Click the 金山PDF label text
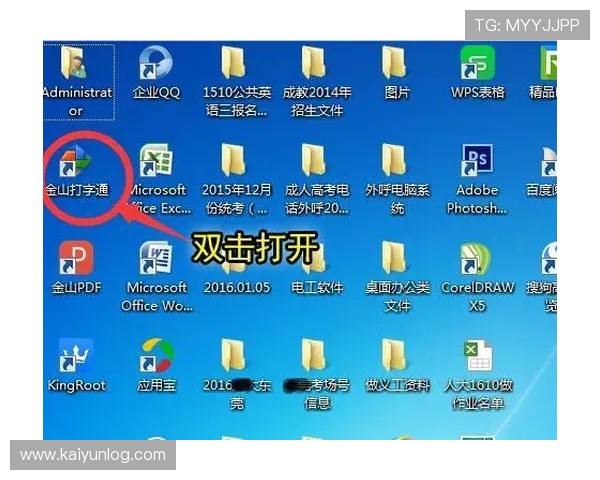The height and width of the screenshot is (480, 600). [x=77, y=287]
